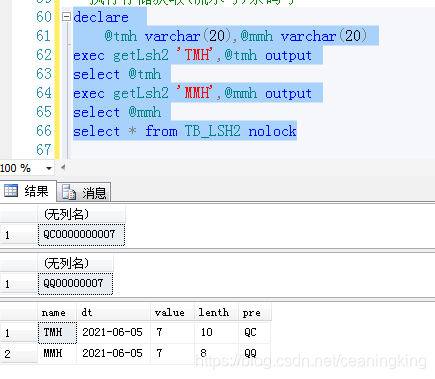Select the QQ prefix cell
This screenshot has height=379, width=435.
(254, 353)
